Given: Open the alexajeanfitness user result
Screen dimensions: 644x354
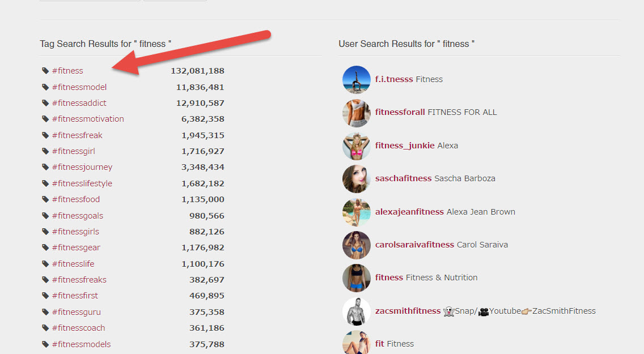Looking at the screenshot, I should [409, 211].
